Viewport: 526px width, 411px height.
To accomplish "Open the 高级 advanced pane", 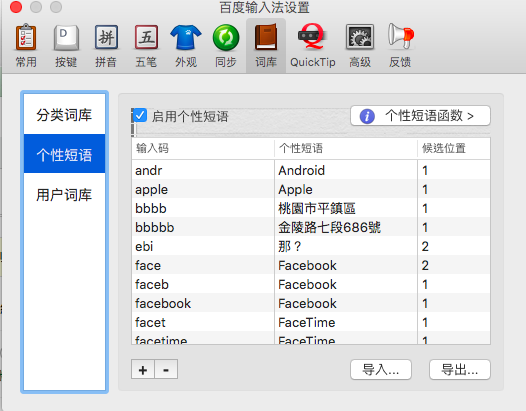I will (x=360, y=46).
